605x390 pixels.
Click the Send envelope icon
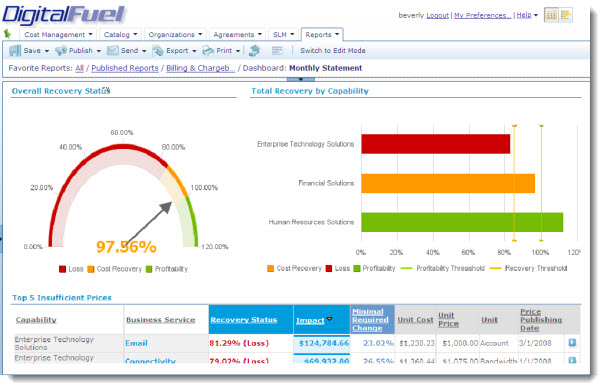[112, 51]
